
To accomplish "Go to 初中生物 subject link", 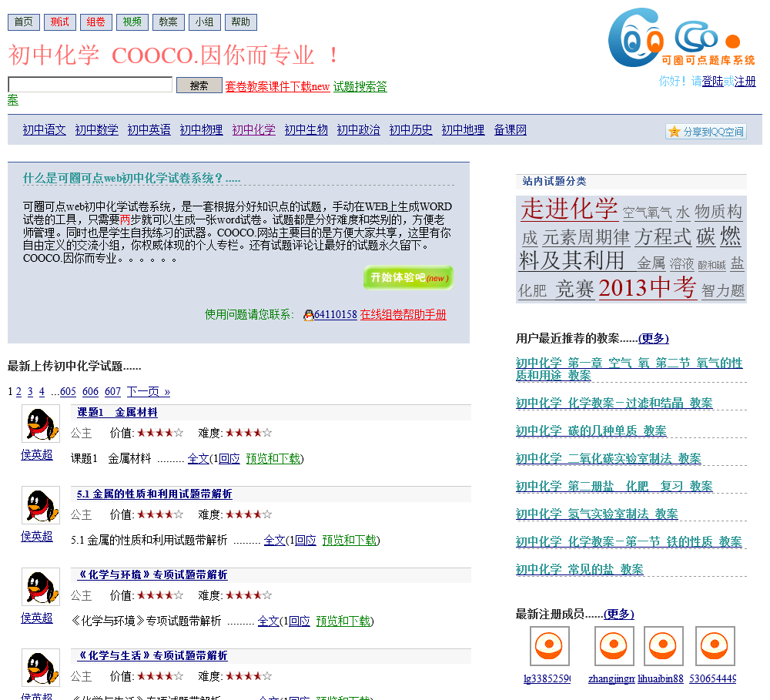I will [306, 129].
